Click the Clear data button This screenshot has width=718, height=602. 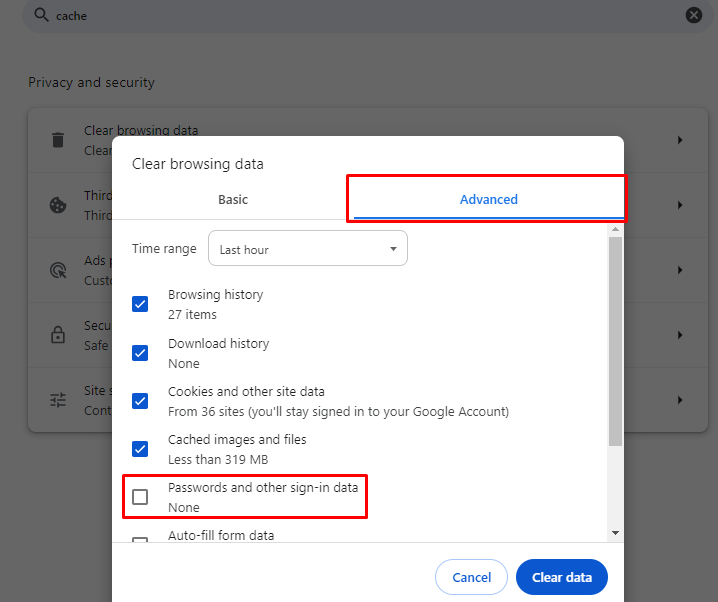pyautogui.click(x=561, y=577)
